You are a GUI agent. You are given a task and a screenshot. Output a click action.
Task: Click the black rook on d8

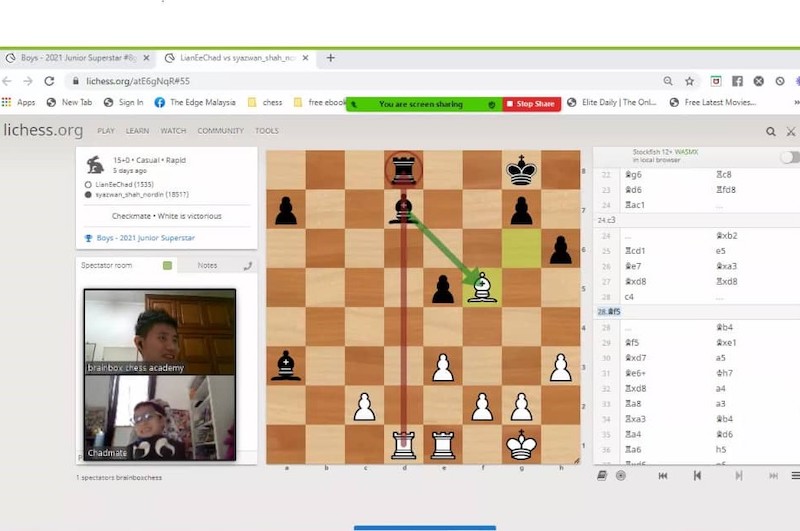pyautogui.click(x=404, y=170)
